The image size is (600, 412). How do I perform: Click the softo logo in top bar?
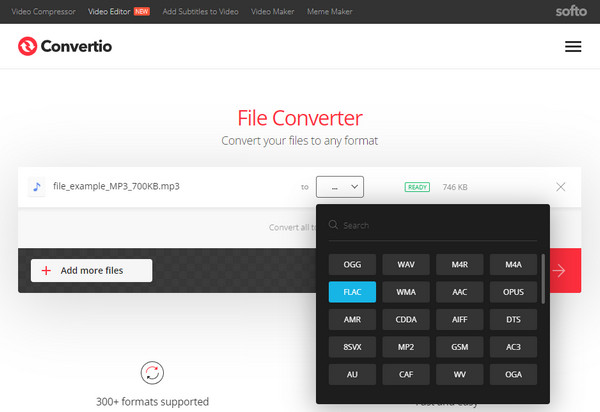[571, 11]
